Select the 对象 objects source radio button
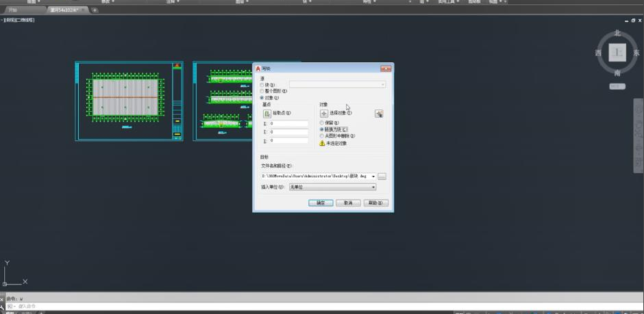 coord(262,98)
